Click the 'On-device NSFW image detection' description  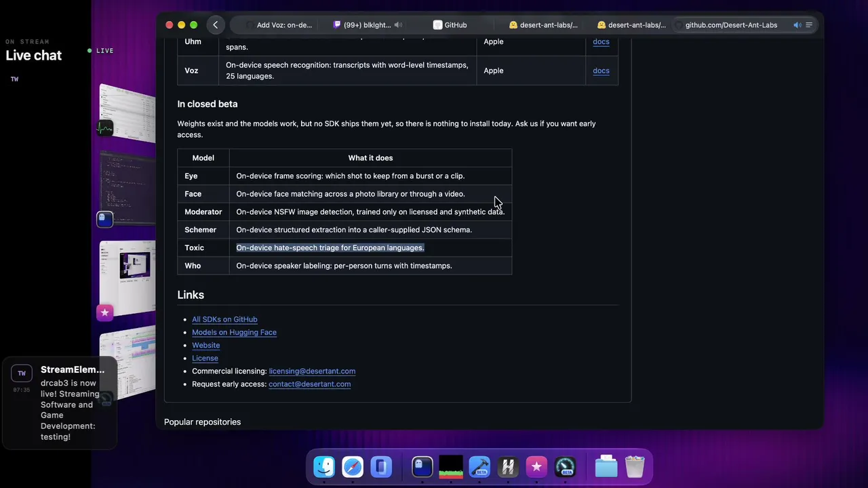point(370,211)
